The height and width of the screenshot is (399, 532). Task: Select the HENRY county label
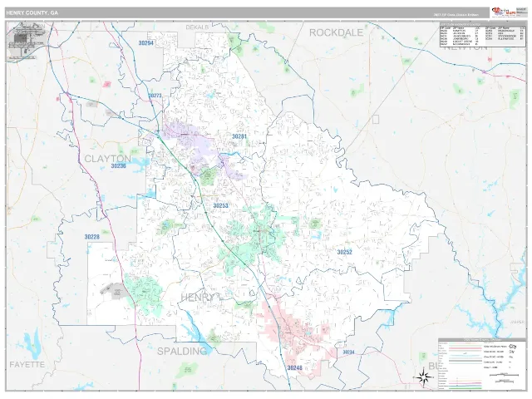(197, 298)
